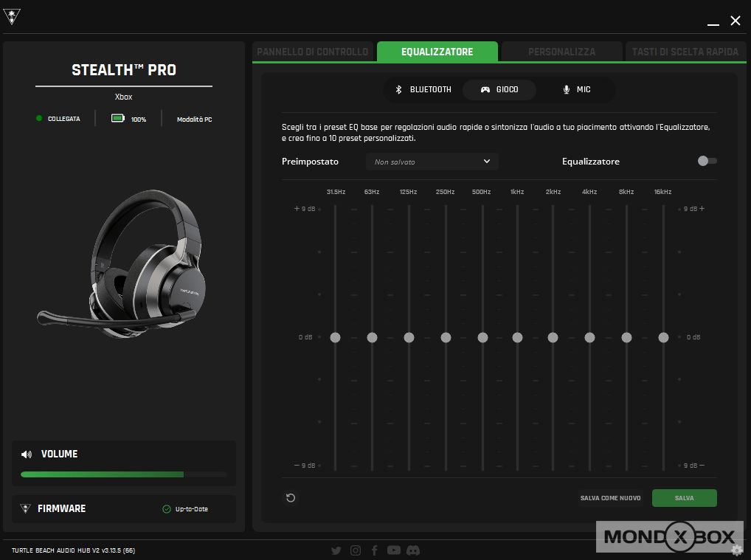Click the volume speaker icon

(27, 454)
